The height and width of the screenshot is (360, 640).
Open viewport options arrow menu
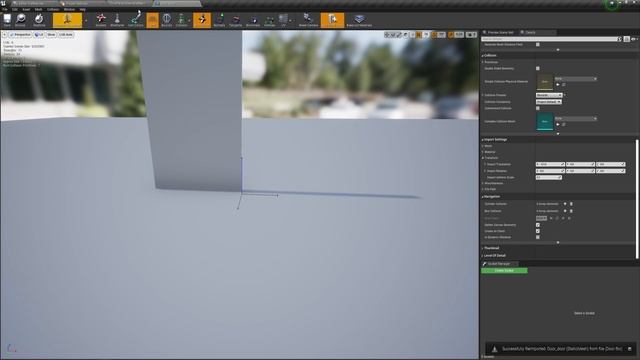click(4, 35)
